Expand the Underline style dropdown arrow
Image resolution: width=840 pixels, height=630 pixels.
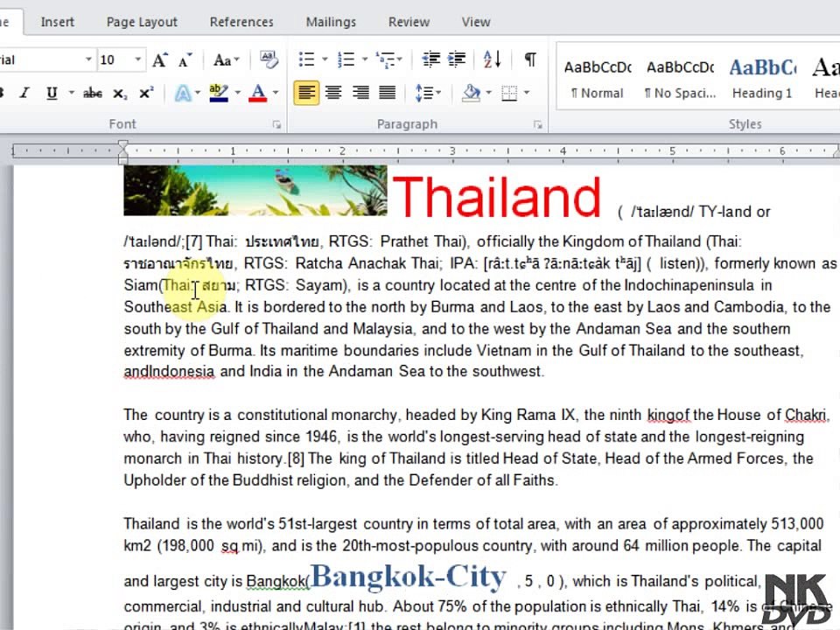pos(71,94)
